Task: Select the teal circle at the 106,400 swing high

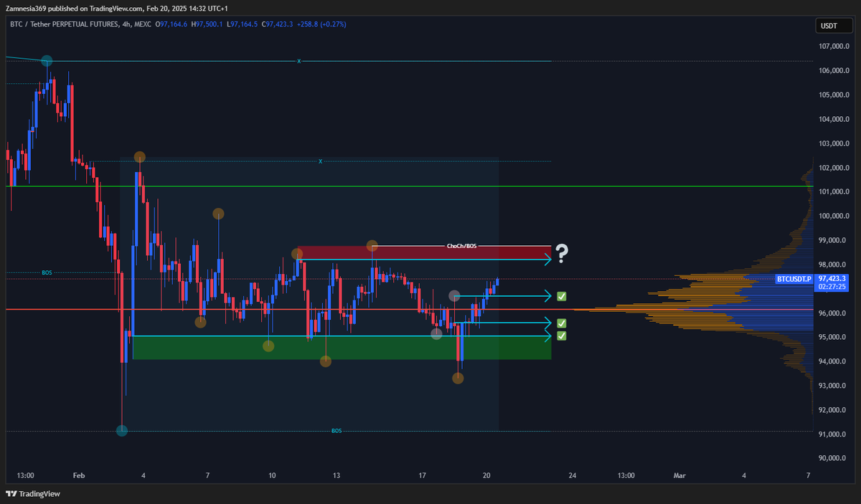Action: [x=47, y=62]
